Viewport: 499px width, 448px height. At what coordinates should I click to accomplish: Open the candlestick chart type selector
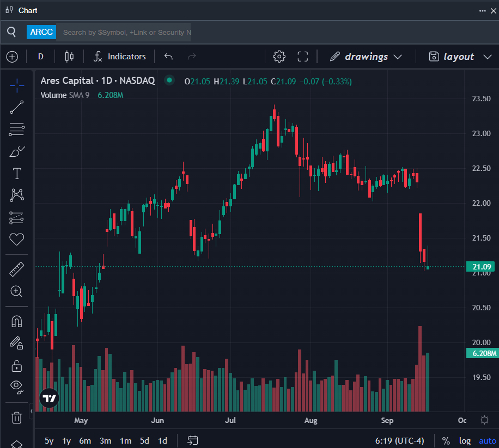coord(69,57)
